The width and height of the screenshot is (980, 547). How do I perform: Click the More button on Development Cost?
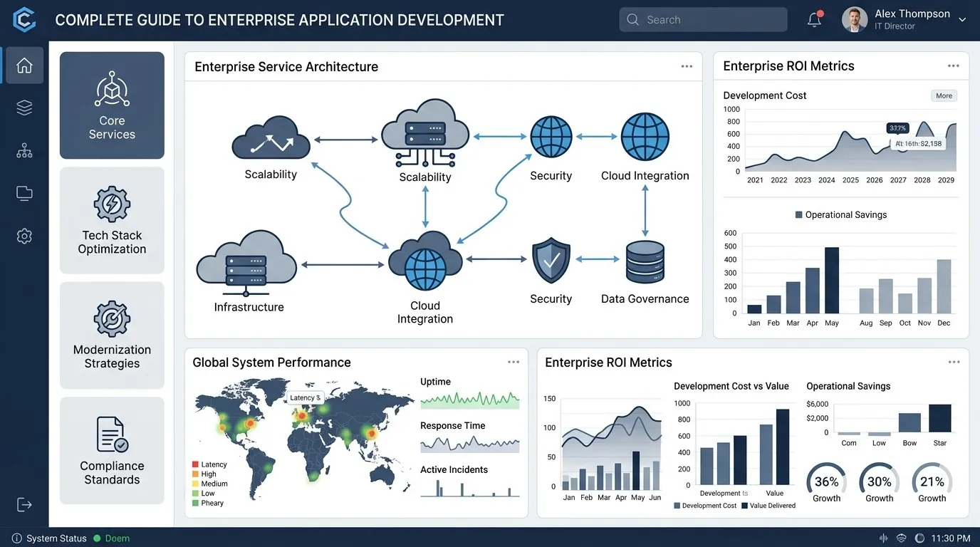point(944,95)
